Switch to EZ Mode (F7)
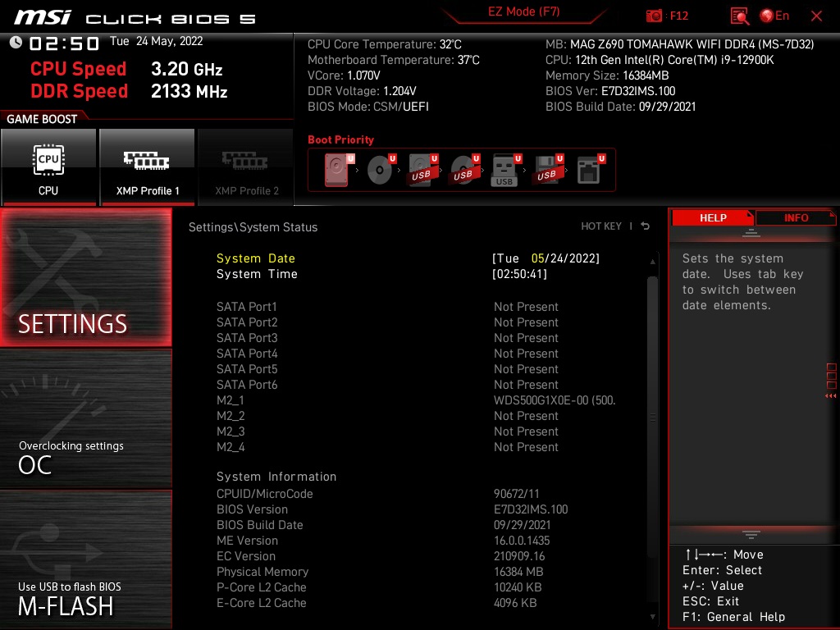 (523, 11)
